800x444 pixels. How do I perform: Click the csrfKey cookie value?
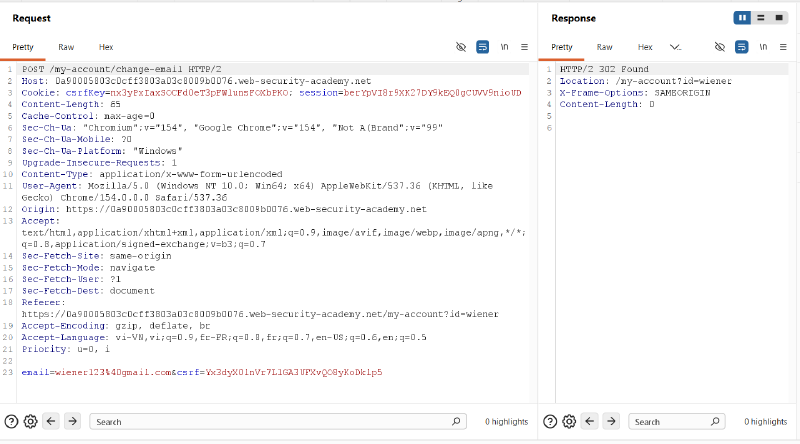point(199,92)
